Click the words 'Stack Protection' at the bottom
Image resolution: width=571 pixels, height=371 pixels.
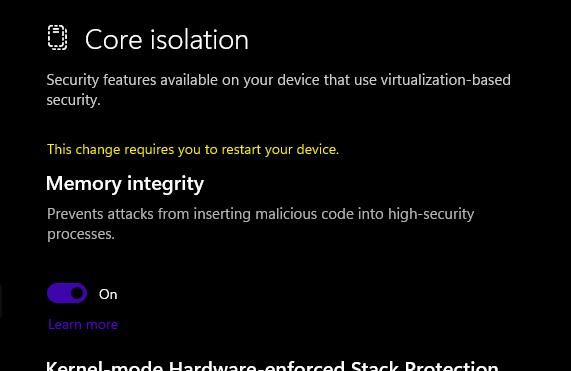[x=425, y=366]
